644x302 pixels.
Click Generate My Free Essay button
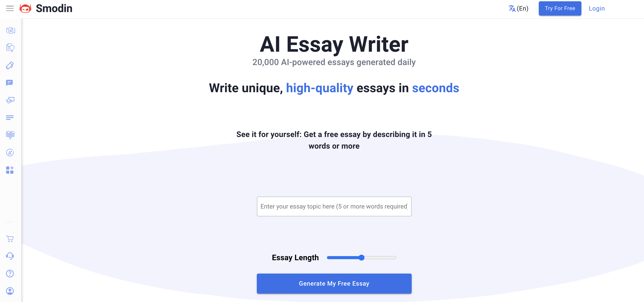pos(334,283)
